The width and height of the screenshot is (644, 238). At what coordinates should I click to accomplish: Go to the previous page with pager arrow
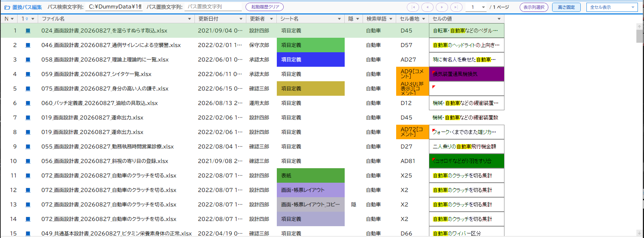(427, 7)
